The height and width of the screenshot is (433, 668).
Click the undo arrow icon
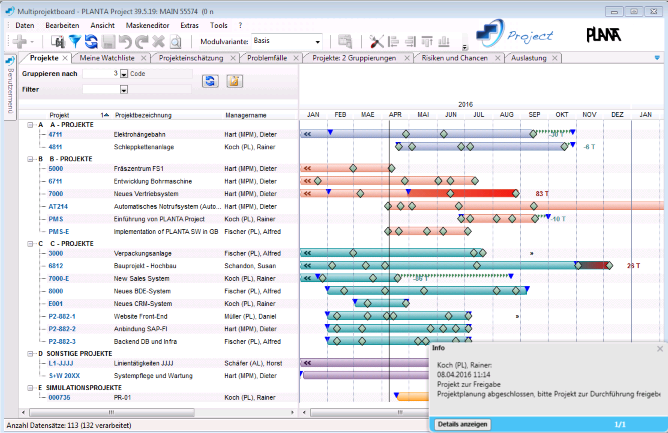pos(125,41)
